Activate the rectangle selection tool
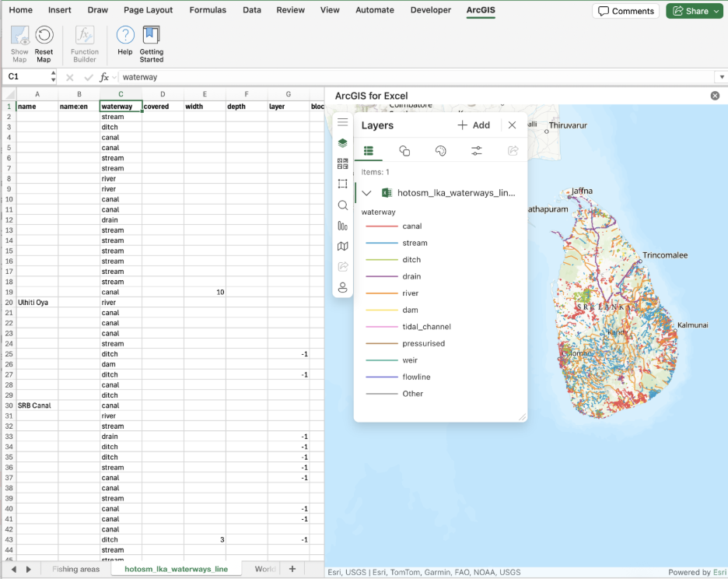 343,184
